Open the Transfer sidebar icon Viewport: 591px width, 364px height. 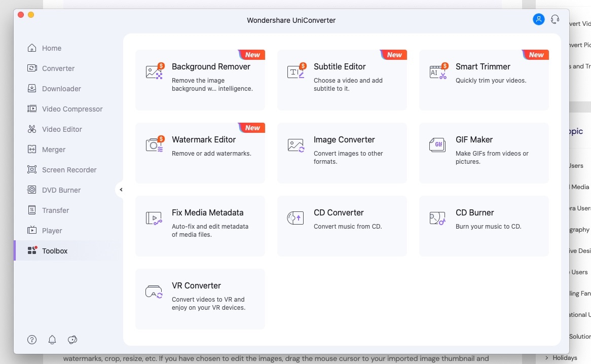pyautogui.click(x=32, y=210)
